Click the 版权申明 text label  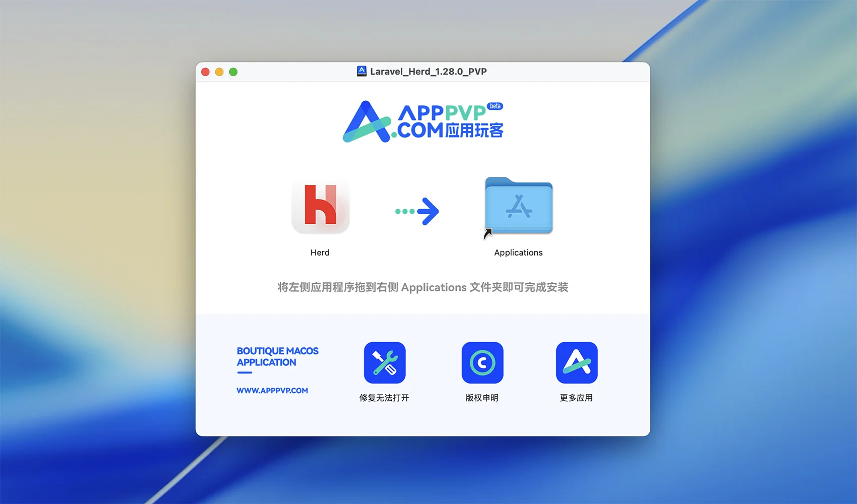click(x=482, y=398)
